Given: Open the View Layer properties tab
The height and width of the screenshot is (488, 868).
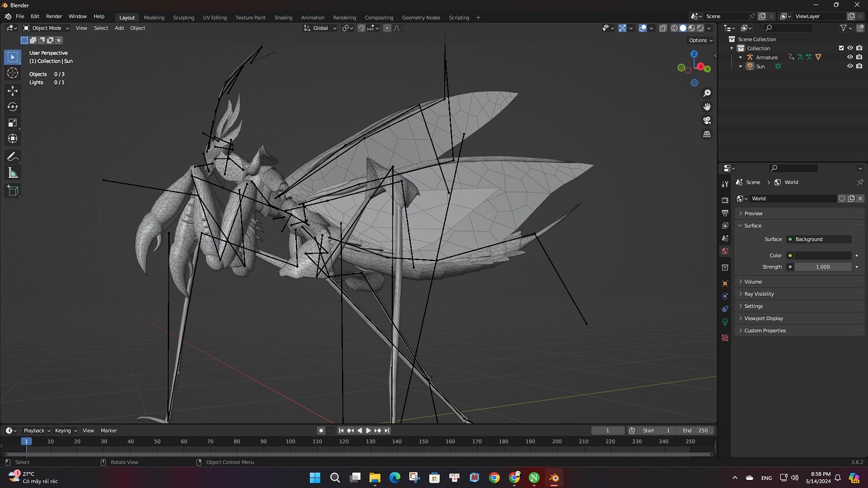Looking at the screenshot, I should click(725, 226).
